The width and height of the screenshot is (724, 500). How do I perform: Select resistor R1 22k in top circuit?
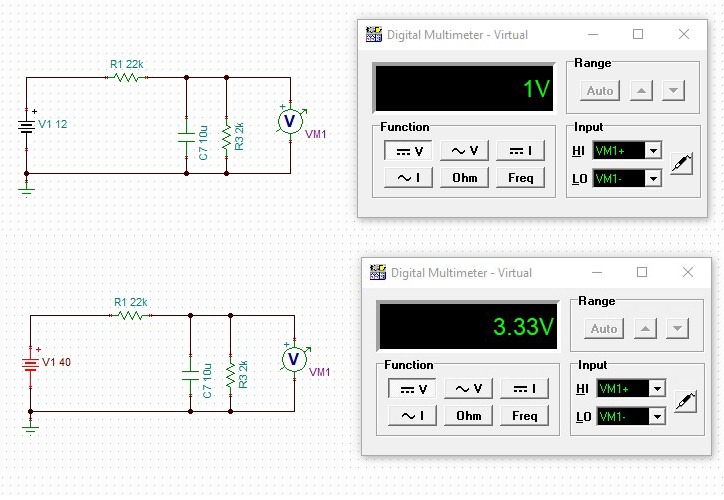pos(127,78)
